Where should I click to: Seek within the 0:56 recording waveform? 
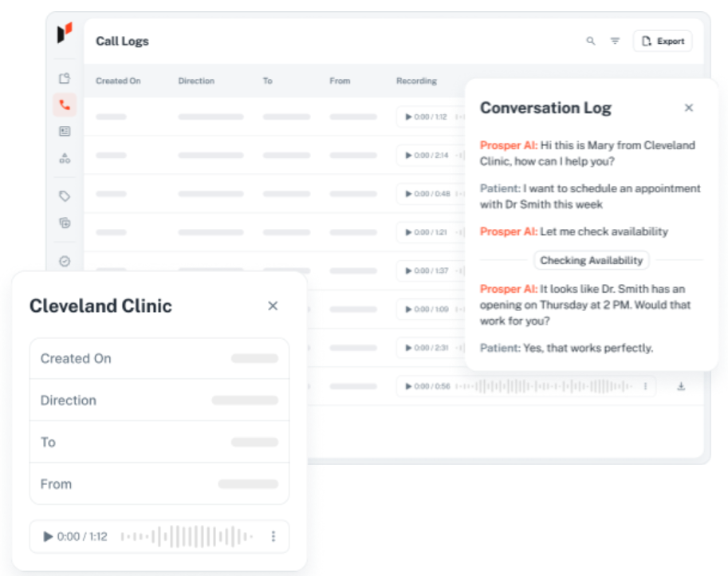544,386
